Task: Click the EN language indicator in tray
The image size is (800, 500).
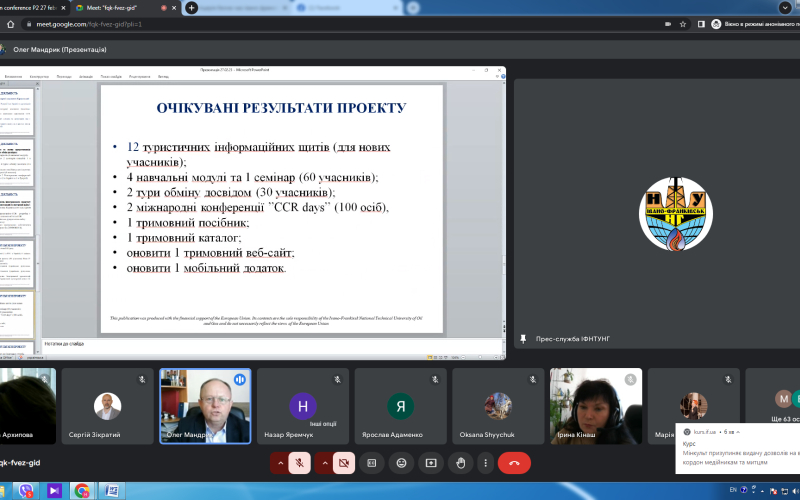Action: pos(733,490)
